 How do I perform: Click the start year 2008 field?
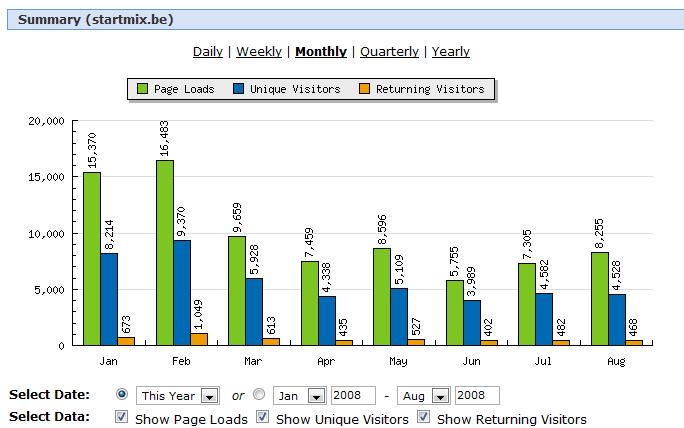[353, 395]
